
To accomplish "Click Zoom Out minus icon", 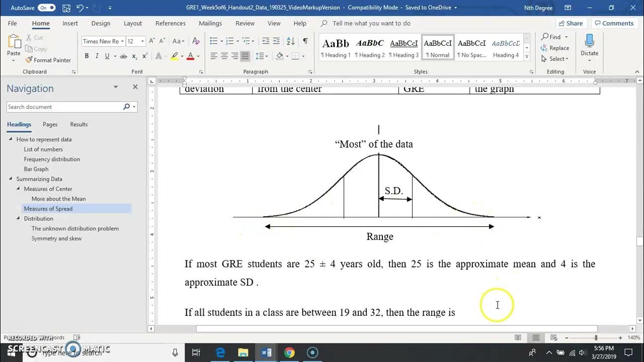I will pos(567,338).
